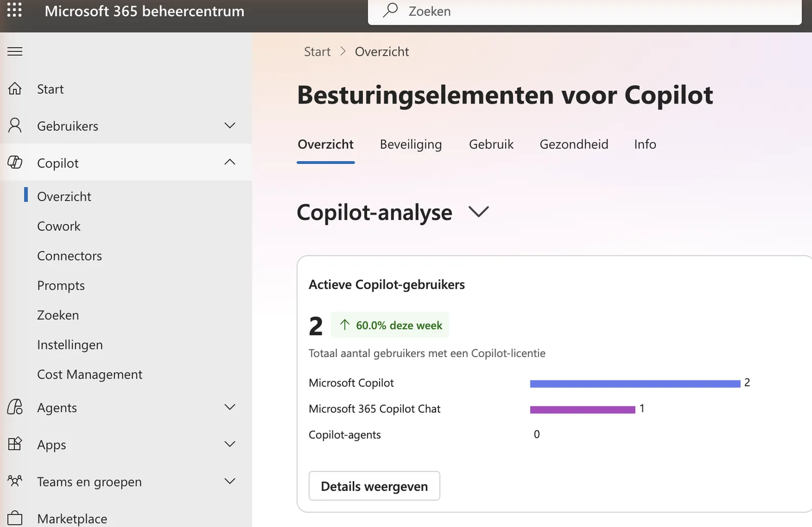Click the purple Microsoft 365 Copilot Chat bar

click(583, 410)
